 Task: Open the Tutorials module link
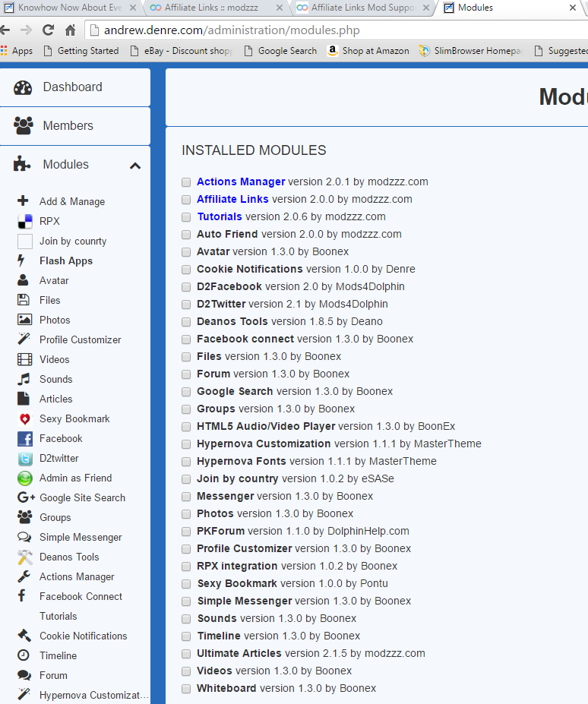tap(220, 216)
